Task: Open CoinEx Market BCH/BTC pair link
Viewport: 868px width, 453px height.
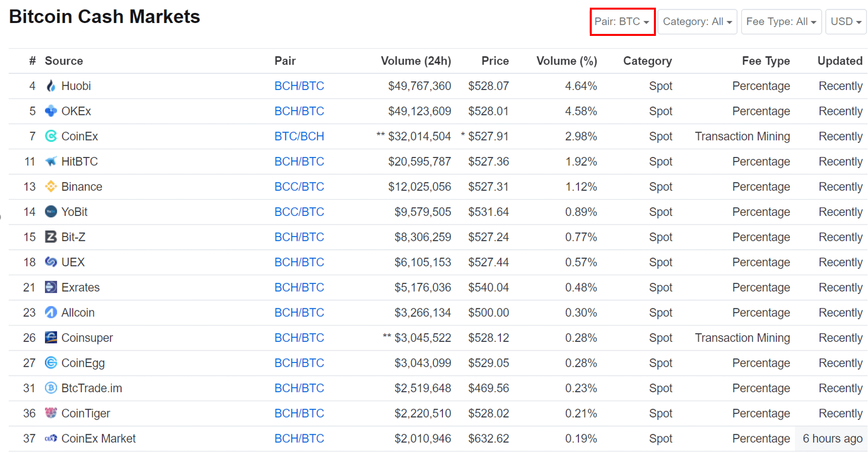Action: point(299,438)
